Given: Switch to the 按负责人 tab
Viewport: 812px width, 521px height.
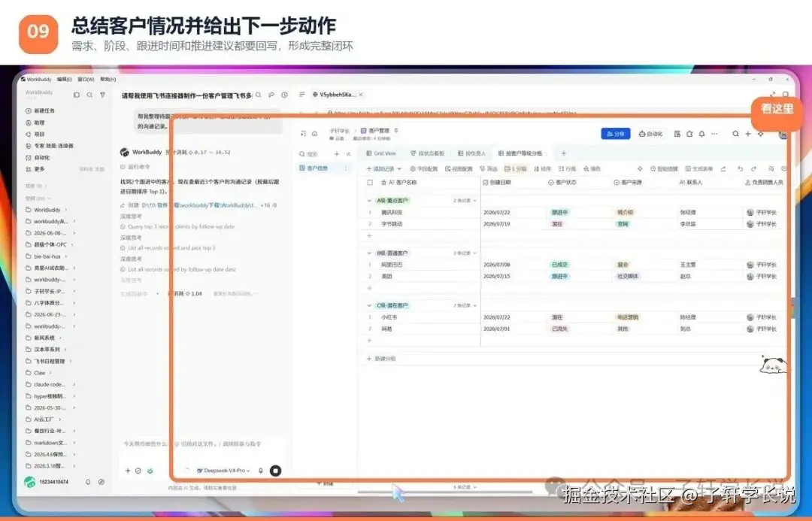Looking at the screenshot, I should coord(471,153).
